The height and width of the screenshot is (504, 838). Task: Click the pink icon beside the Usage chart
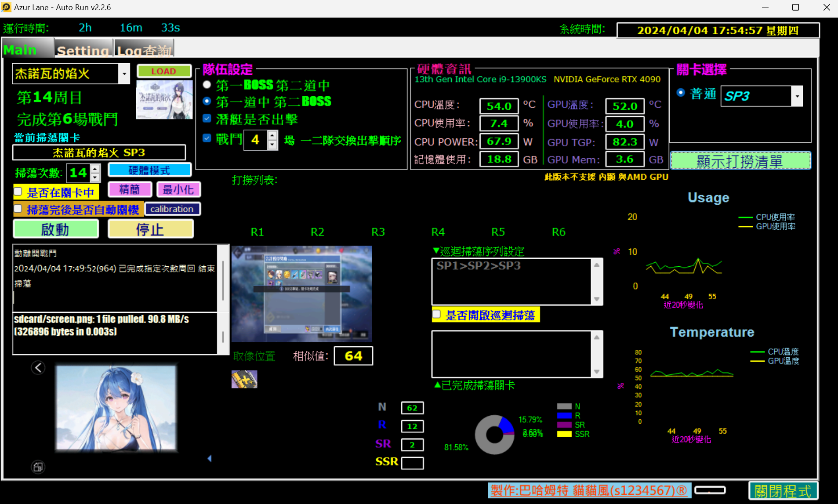[617, 251]
